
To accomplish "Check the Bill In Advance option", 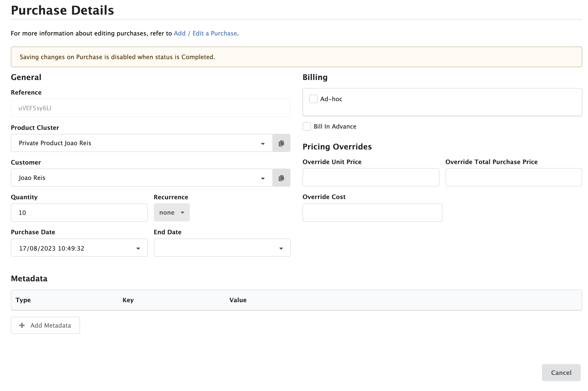I will (x=307, y=126).
